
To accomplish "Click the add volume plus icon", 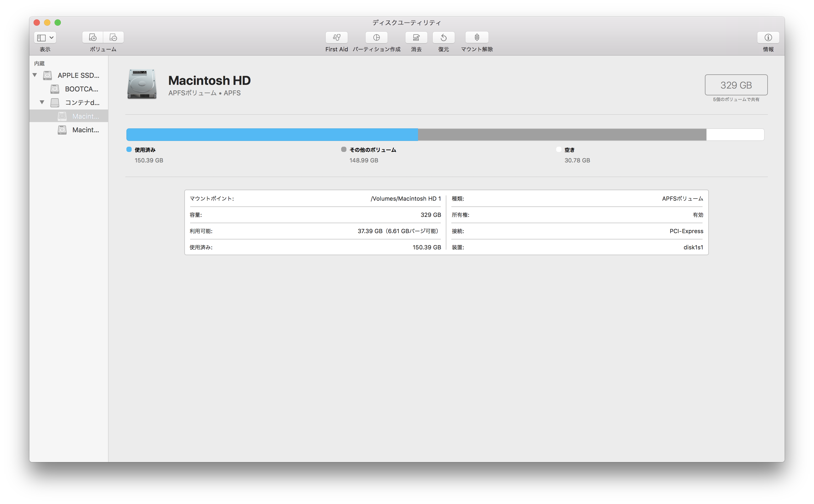I will 93,37.
